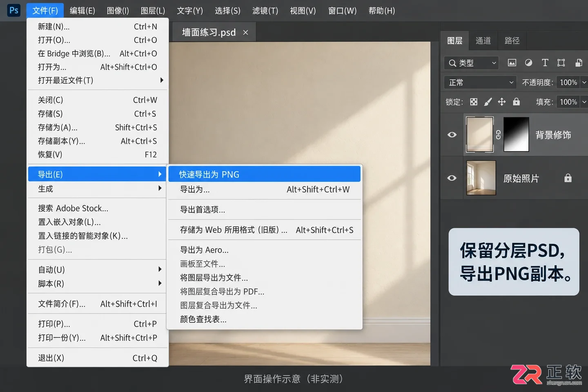The image size is (588, 392).
Task: Filter layers by type with T icon
Action: (x=545, y=62)
